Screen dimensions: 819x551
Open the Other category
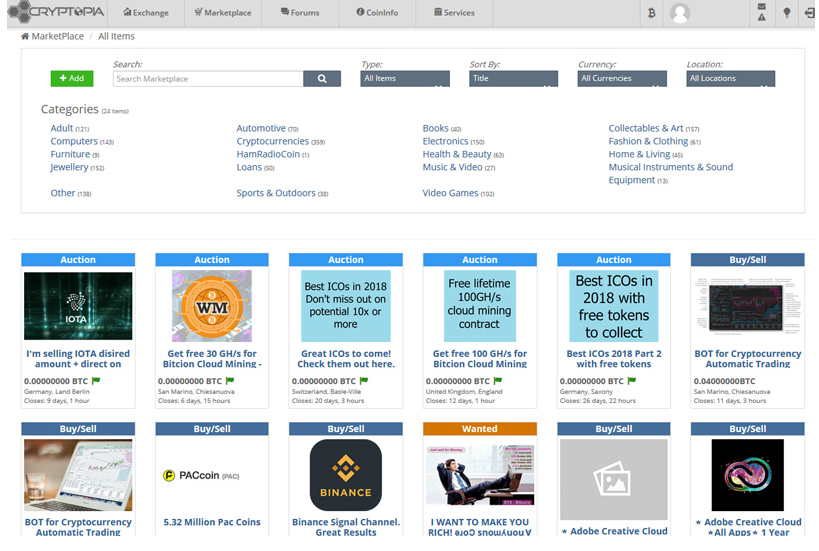pos(63,193)
